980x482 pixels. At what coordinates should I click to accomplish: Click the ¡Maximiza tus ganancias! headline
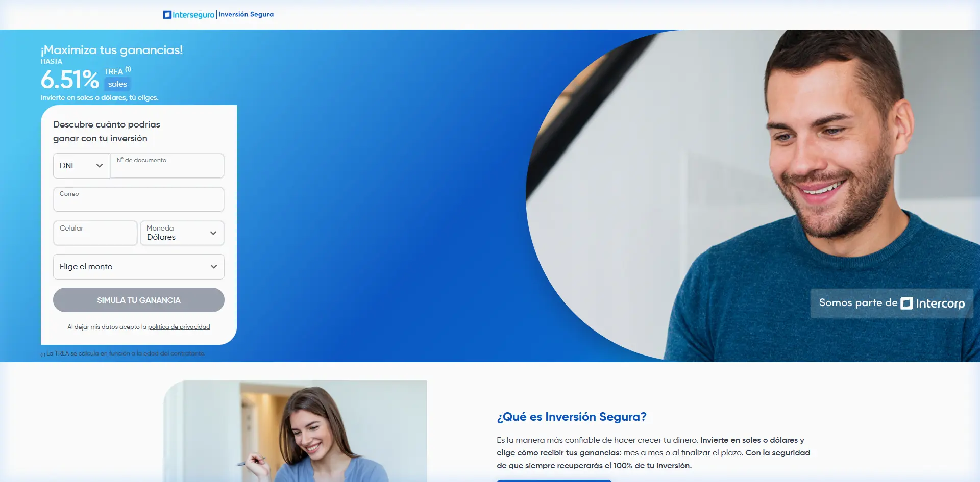coord(112,50)
